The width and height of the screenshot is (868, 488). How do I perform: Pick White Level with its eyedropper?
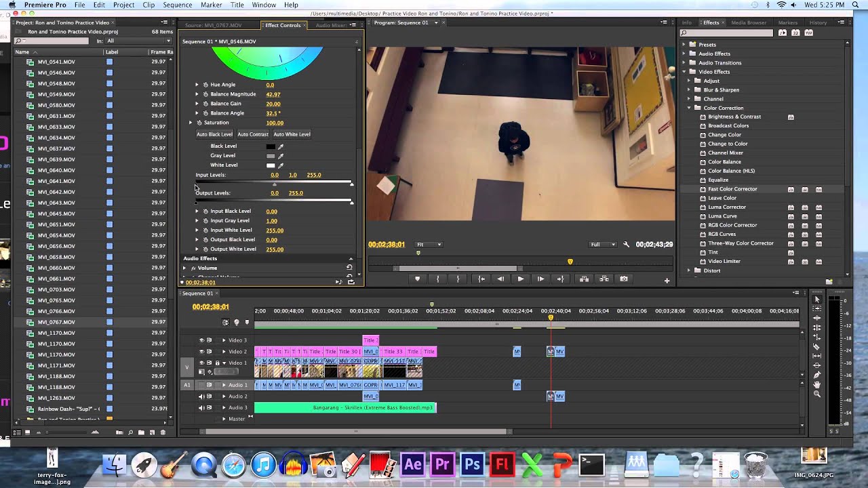pyautogui.click(x=281, y=165)
